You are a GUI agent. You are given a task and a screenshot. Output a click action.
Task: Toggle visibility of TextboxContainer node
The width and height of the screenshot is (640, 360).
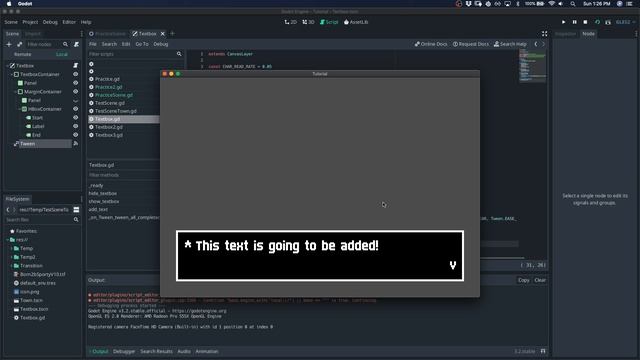[76, 74]
